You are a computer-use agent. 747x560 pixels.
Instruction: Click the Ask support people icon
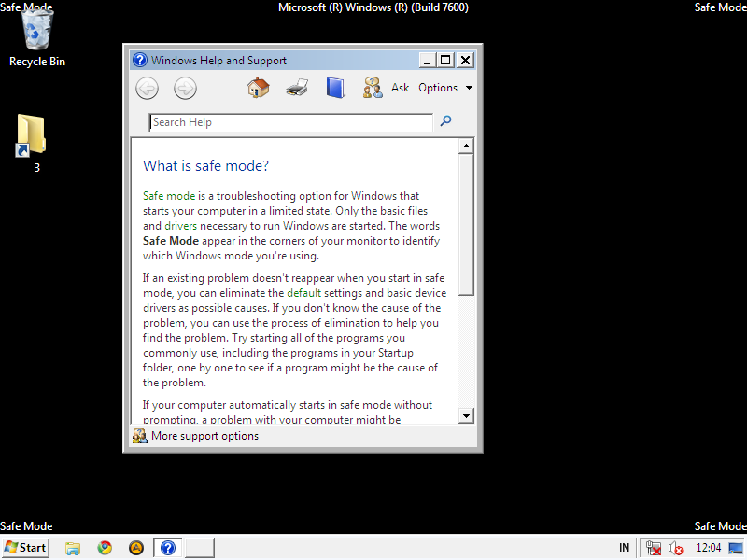373,88
